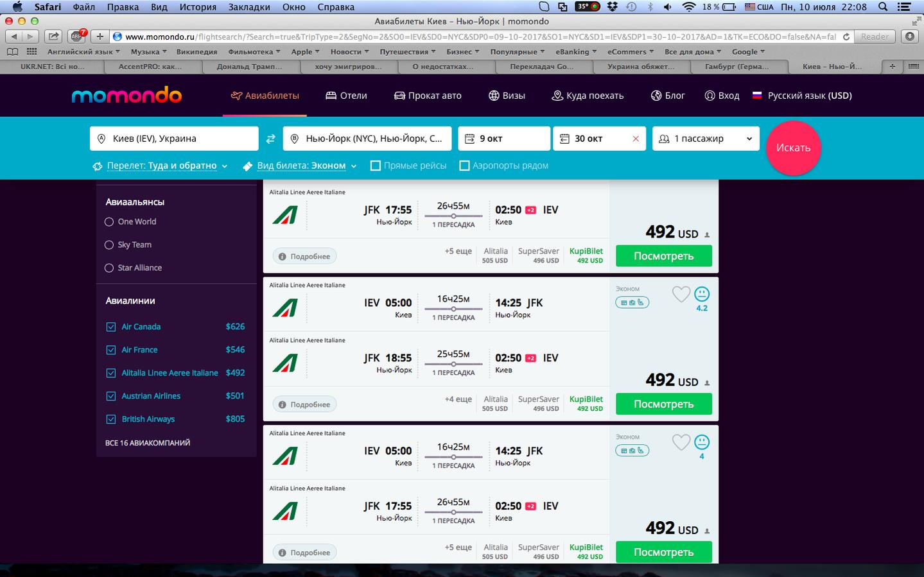Image resolution: width=924 pixels, height=577 pixels.
Task: Open Top Sites grid icon
Action: [31, 51]
